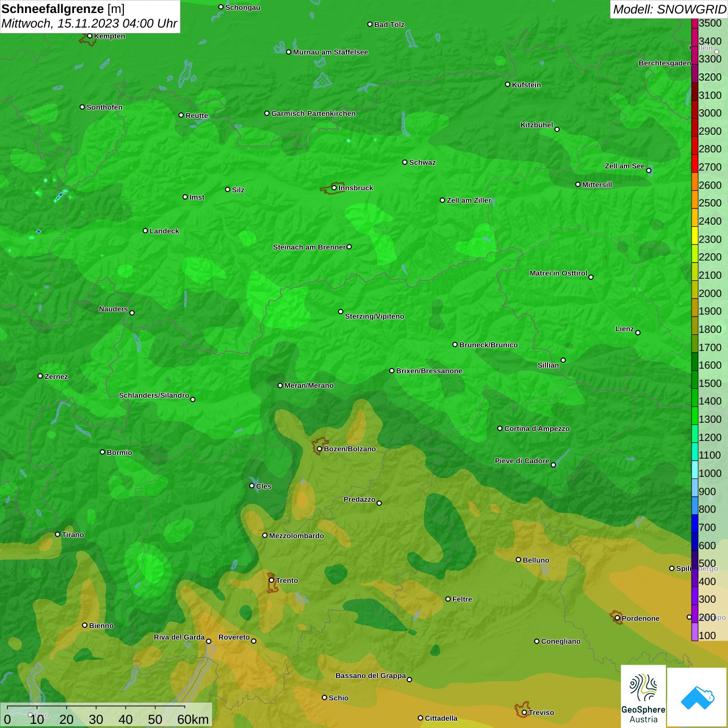Click the Garmisch-Partenkirchen label

point(314,113)
